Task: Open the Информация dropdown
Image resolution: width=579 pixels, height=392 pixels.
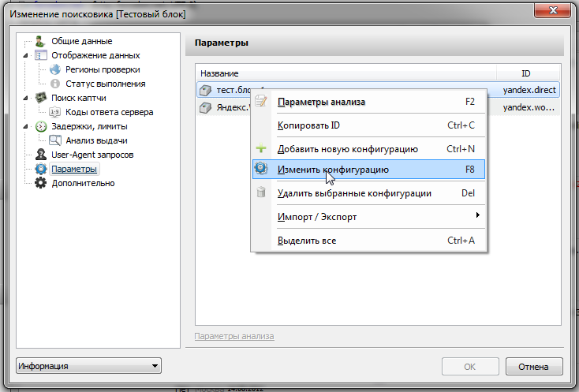Action: pos(88,366)
